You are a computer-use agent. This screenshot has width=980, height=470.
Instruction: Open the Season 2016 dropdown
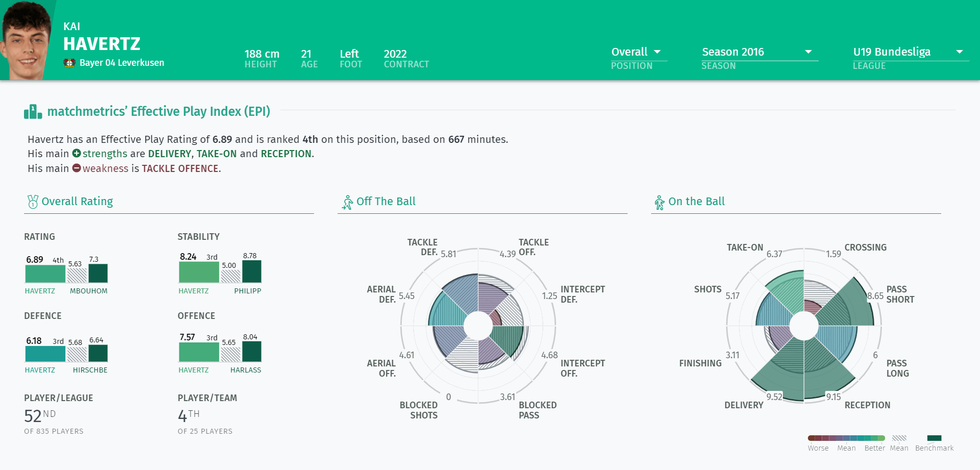pyautogui.click(x=759, y=52)
